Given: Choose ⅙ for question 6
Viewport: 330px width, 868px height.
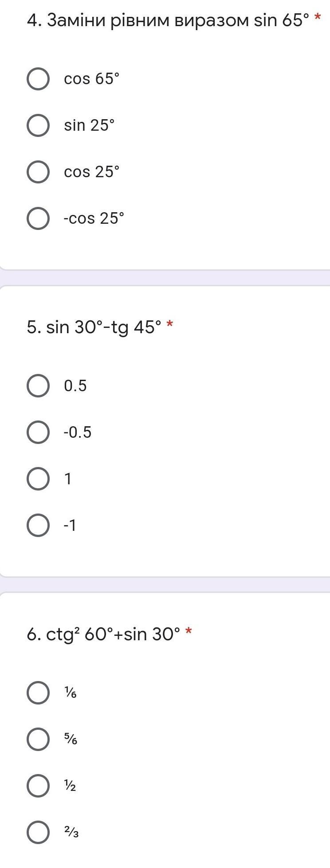Looking at the screenshot, I should point(38,693).
